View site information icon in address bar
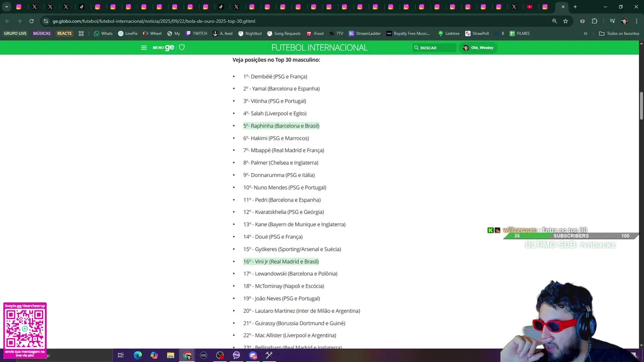The image size is (644, 362). point(46,21)
